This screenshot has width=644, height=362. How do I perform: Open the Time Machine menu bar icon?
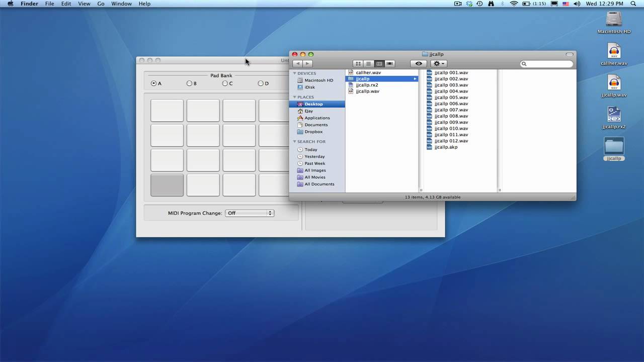pos(479,4)
